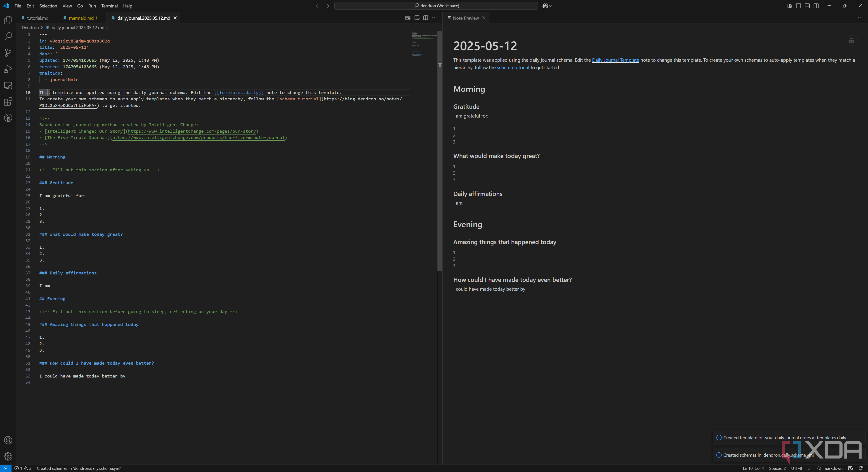Select the daily.journal.2025.05.12.md tab
Screen dimensions: 868x472
(x=143, y=18)
